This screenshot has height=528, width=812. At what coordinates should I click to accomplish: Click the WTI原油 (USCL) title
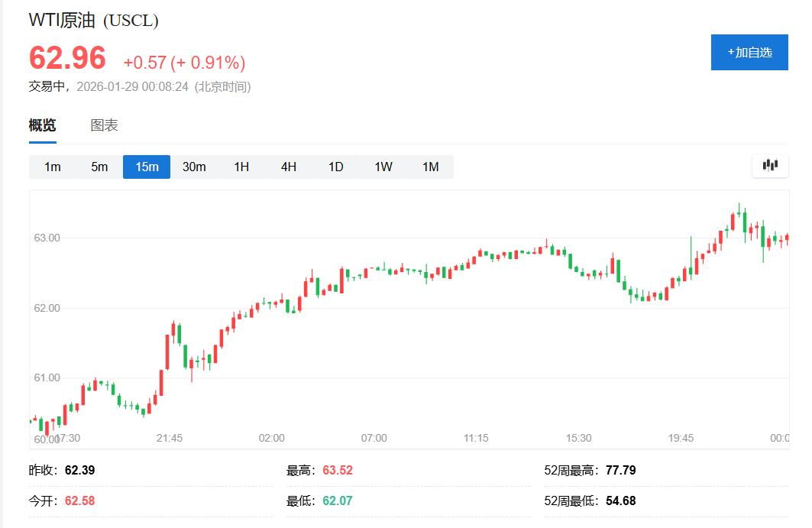point(93,21)
